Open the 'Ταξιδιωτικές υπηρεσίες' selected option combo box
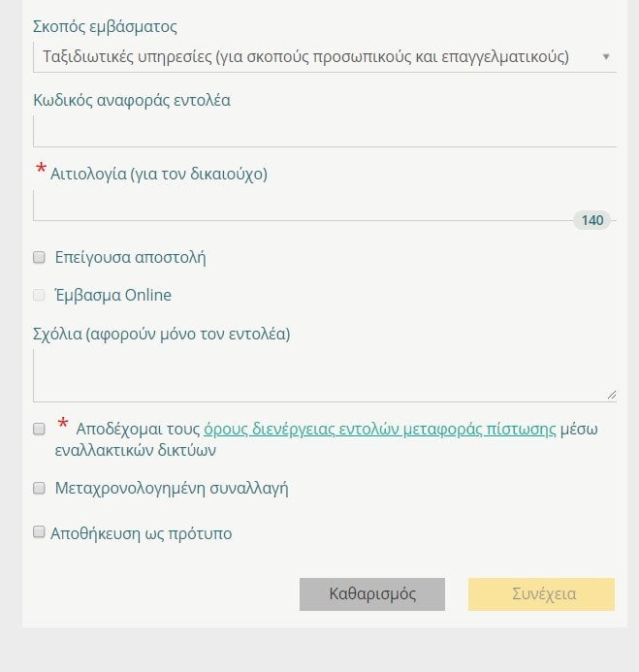 click(325, 57)
